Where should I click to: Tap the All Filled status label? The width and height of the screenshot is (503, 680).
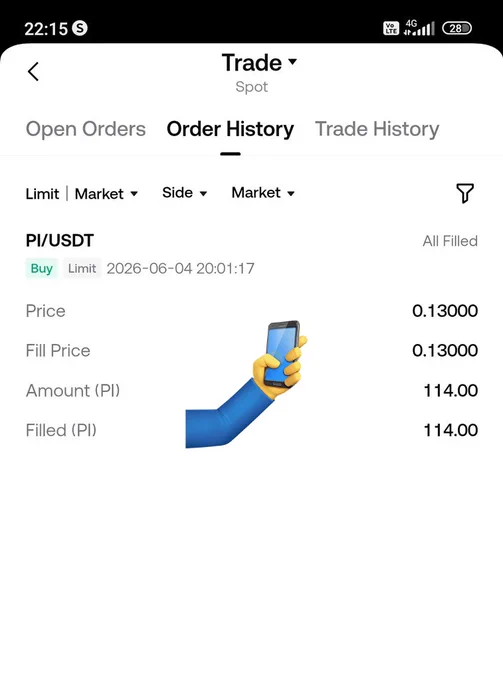point(450,241)
